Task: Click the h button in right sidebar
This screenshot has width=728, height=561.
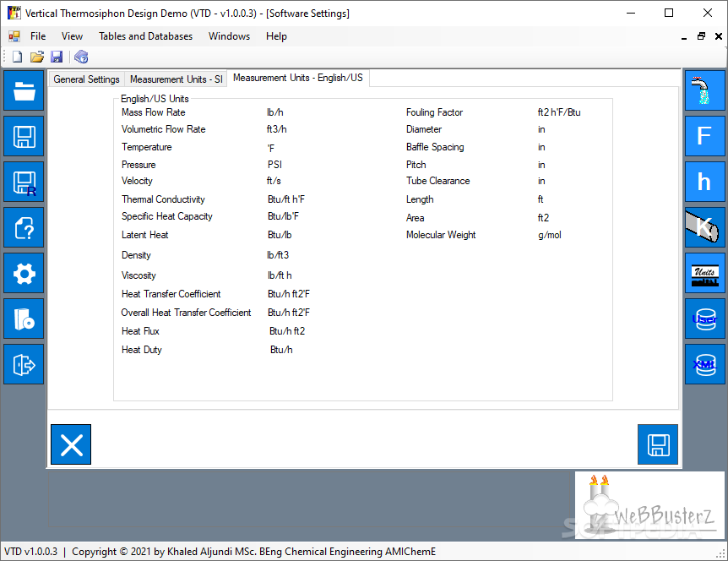Action: pyautogui.click(x=705, y=182)
